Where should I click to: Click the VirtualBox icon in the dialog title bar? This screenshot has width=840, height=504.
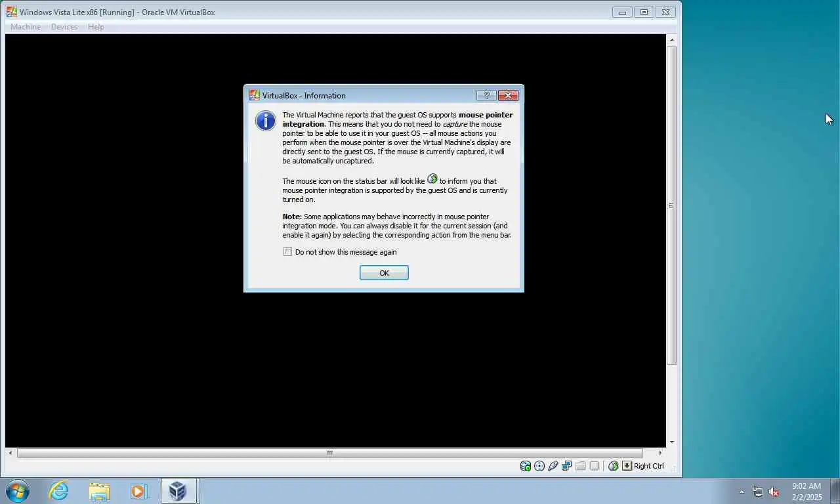coord(255,95)
